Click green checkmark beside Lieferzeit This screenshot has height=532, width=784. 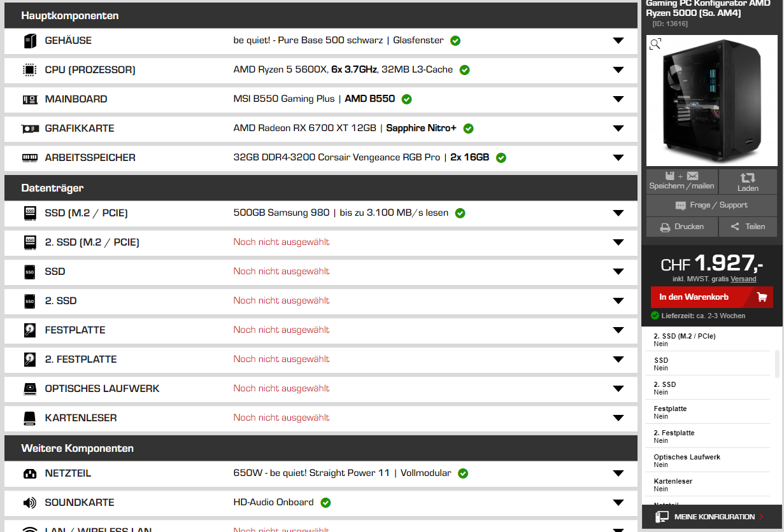point(655,316)
